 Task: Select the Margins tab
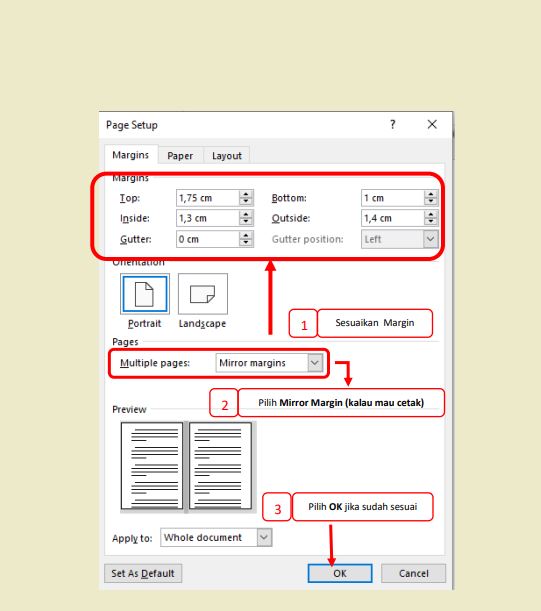coord(131,155)
